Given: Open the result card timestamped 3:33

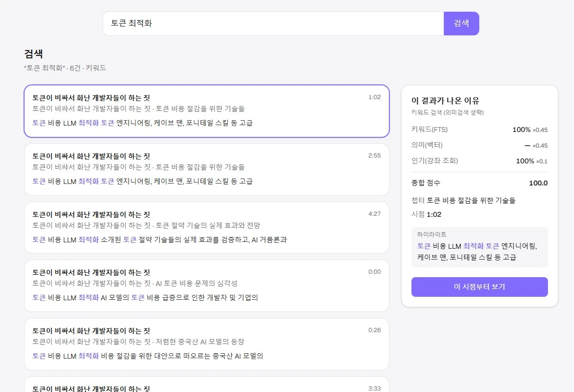Looking at the screenshot, I should pyautogui.click(x=206, y=385).
